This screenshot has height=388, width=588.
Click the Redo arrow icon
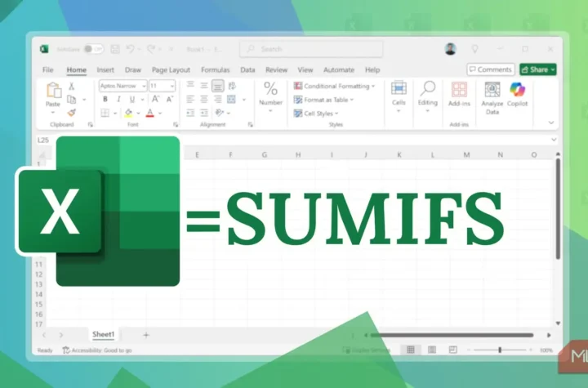point(151,49)
